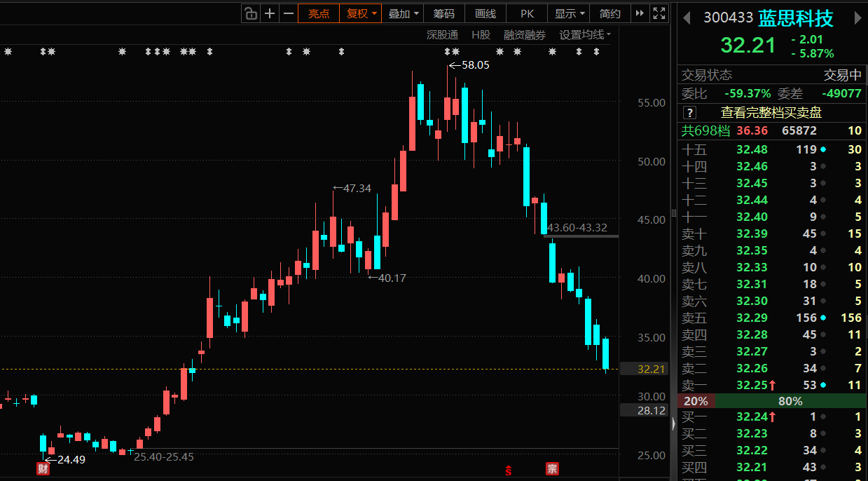Click blue dot in 卖五 row
This screenshot has height=481, width=868.
point(823,318)
